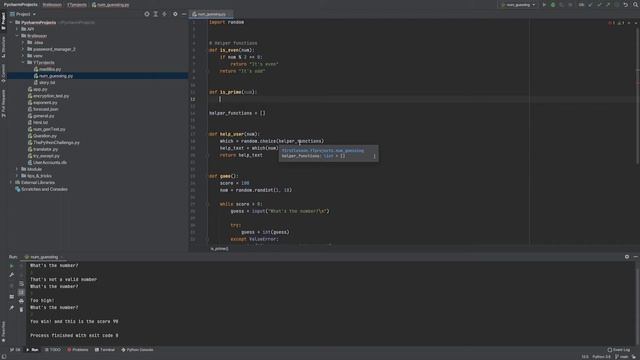Click the print icon in Run panel
This screenshot has height=360, width=640.
(x=21, y=301)
